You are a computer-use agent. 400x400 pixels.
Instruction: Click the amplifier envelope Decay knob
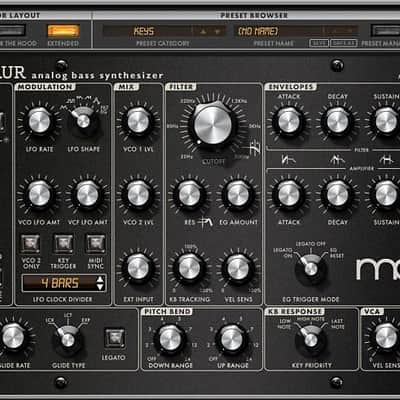[337, 194]
